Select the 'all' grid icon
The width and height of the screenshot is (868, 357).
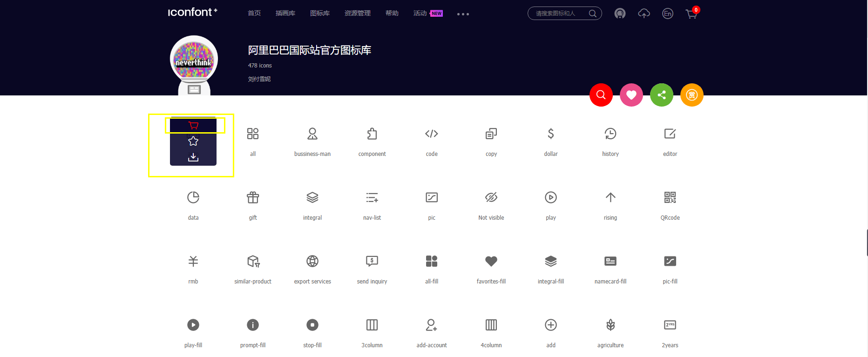tap(253, 134)
